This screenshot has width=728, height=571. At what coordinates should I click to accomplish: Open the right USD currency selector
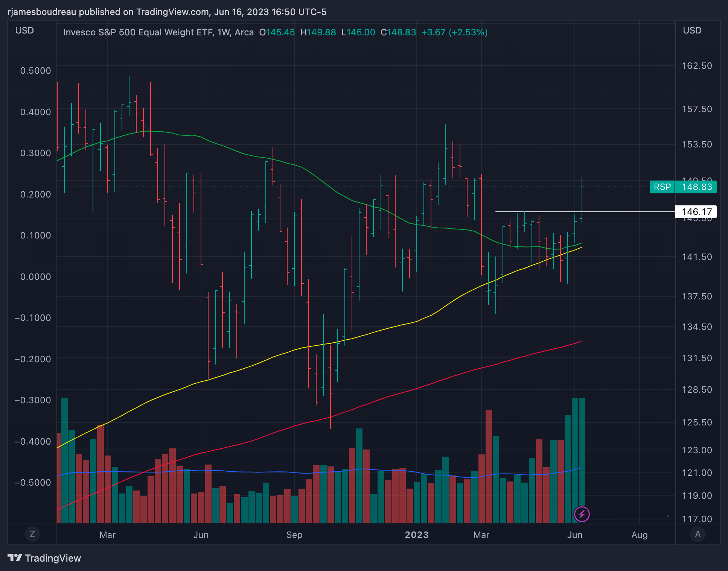pyautogui.click(x=692, y=30)
